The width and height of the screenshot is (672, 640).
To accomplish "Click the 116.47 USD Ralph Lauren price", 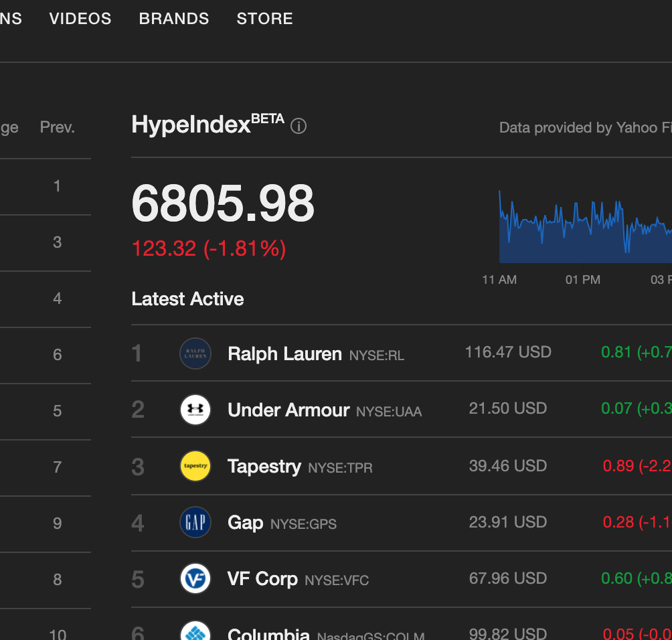I will [508, 352].
